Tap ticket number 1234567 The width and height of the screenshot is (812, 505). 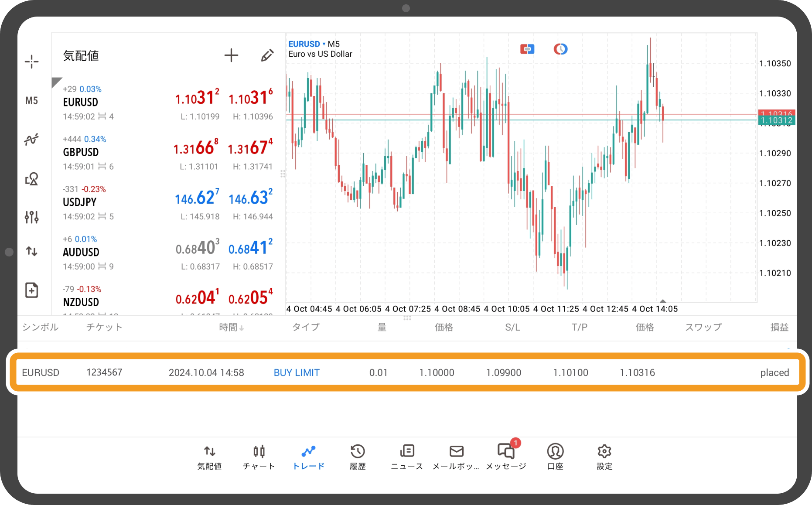point(104,372)
